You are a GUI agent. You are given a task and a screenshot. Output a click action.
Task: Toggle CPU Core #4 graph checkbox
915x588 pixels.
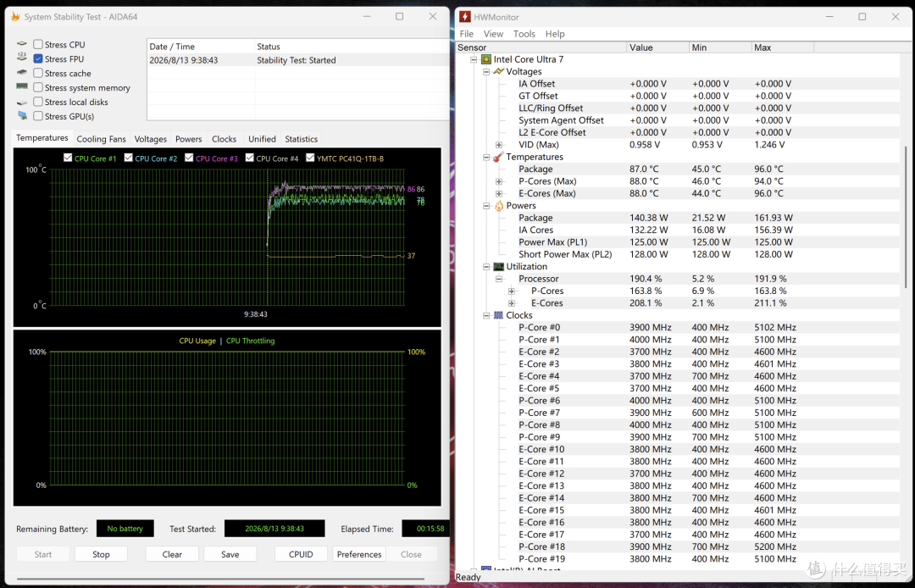250,158
